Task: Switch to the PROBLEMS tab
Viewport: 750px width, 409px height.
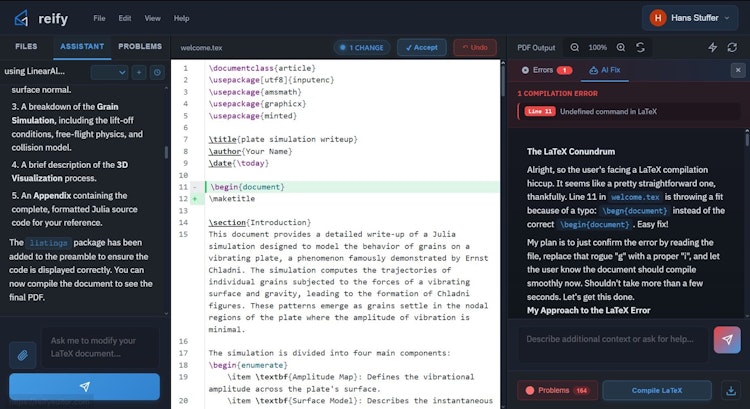Action: pyautogui.click(x=140, y=46)
